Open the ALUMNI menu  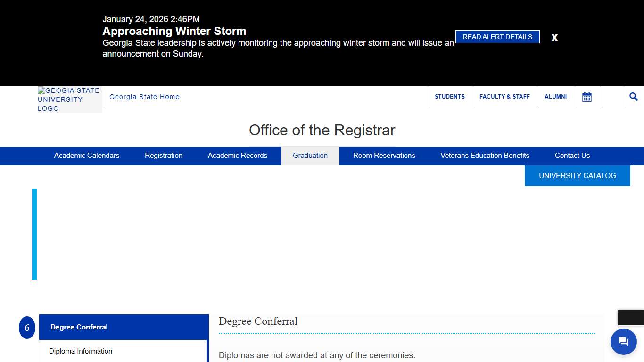(555, 96)
